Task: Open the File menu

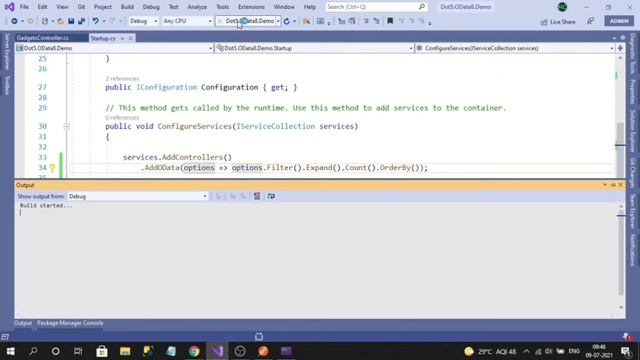Action: pyautogui.click(x=24, y=7)
